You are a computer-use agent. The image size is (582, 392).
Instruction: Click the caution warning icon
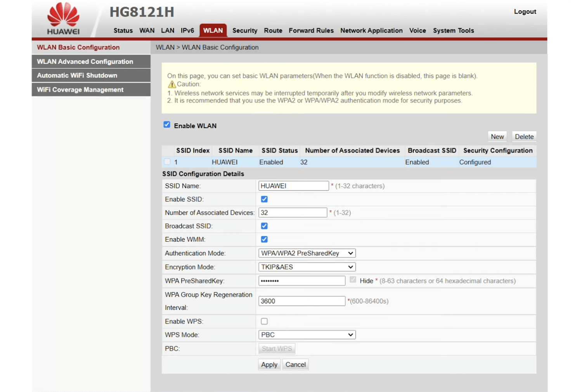coord(171,84)
